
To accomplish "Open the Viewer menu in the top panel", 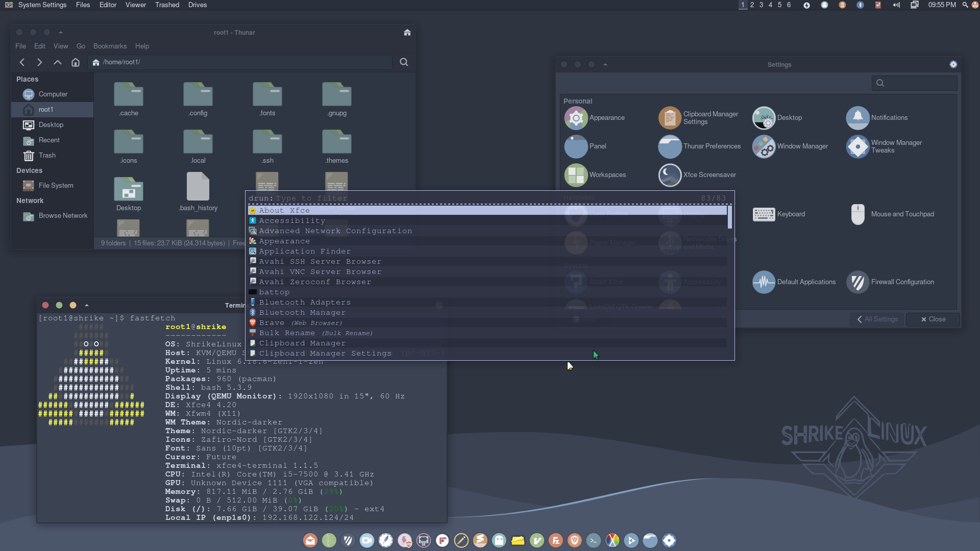I will click(x=135, y=5).
